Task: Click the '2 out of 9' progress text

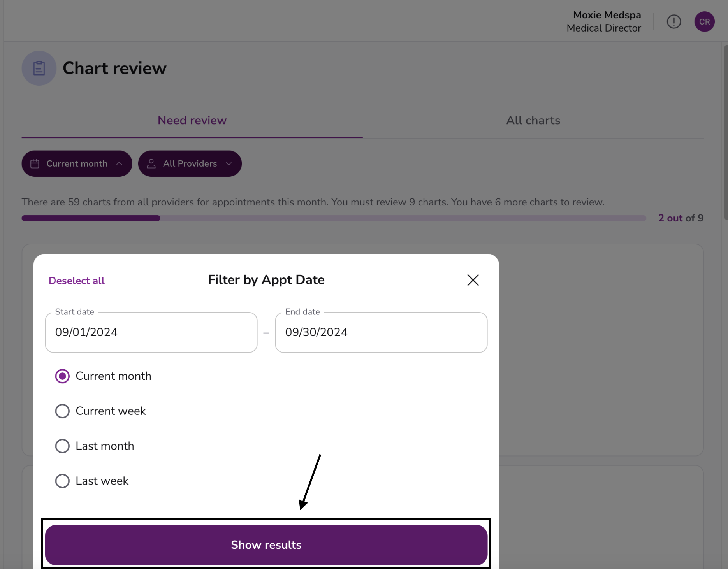Action: 681,218
